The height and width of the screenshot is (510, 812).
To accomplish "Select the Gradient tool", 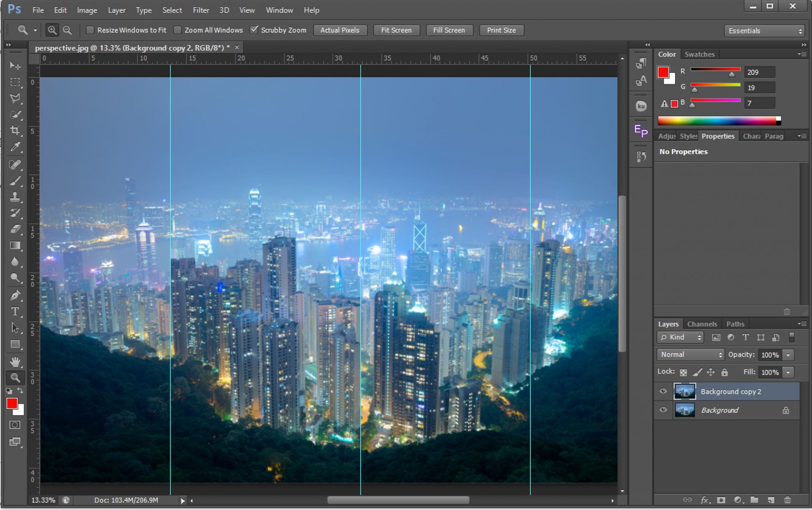I will point(16,245).
